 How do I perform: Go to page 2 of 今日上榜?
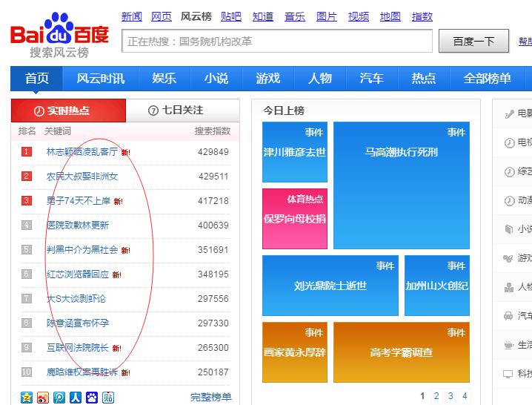436,396
